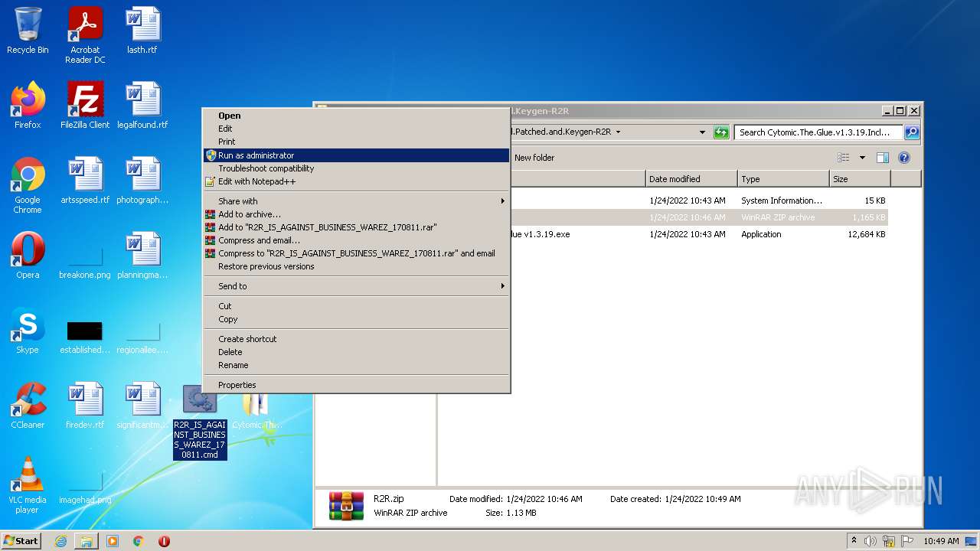Open media player taskbar icon

[113, 541]
